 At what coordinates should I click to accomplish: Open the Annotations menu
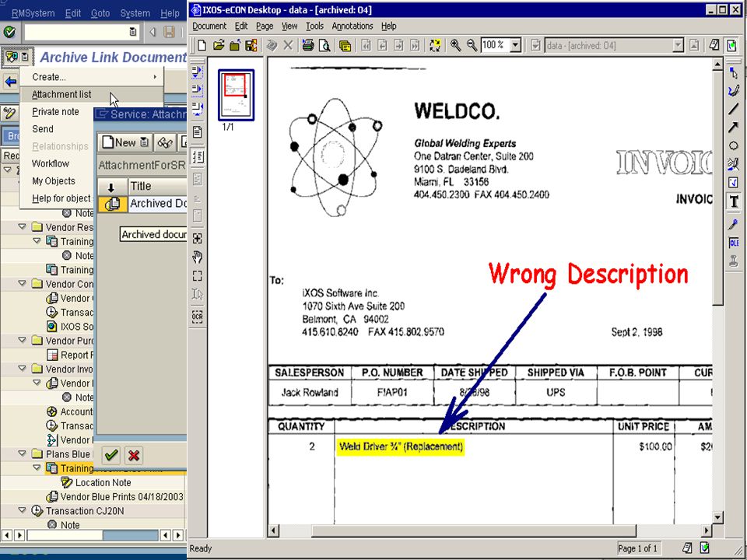352,26
